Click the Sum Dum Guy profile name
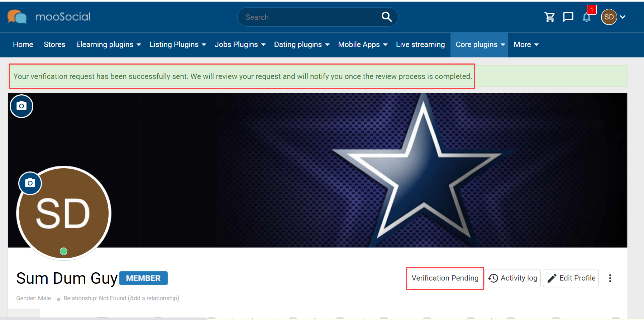This screenshot has height=320, width=644. [67, 278]
